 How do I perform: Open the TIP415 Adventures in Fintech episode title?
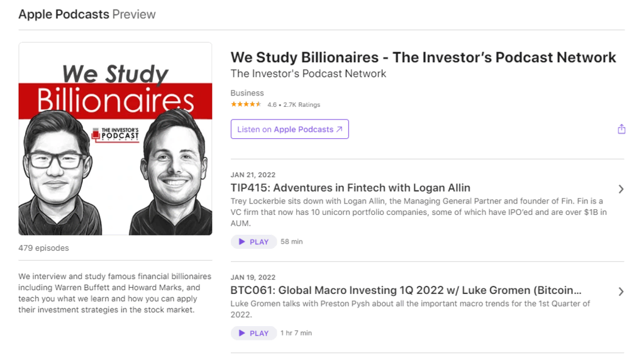(x=350, y=188)
